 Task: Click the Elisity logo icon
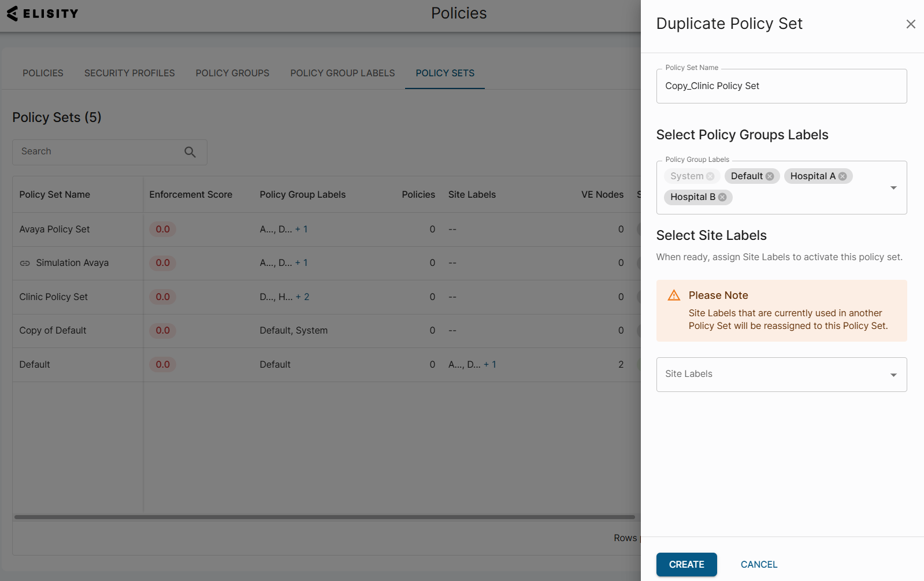pos(13,13)
